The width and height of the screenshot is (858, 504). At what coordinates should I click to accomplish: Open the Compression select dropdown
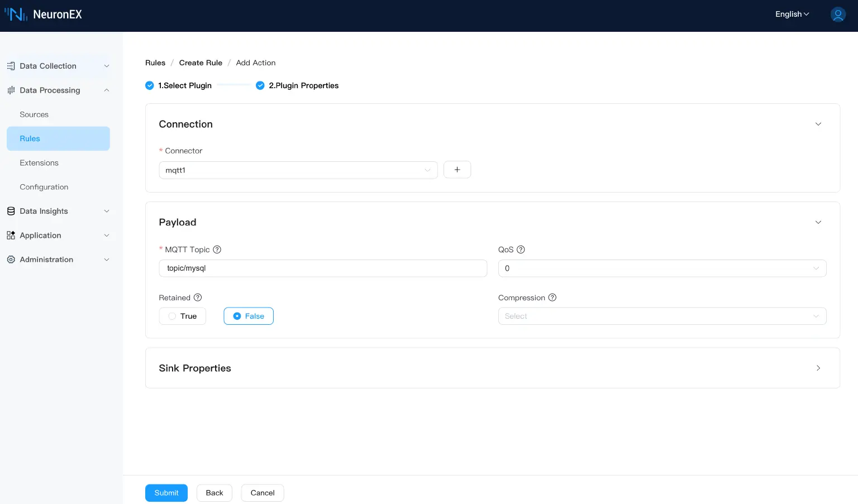point(662,316)
